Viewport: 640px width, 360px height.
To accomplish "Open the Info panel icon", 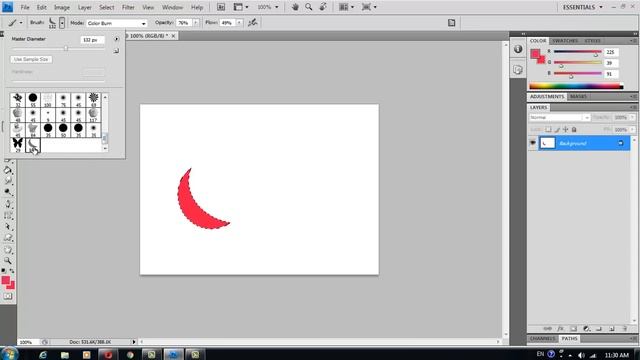I will click(518, 49).
